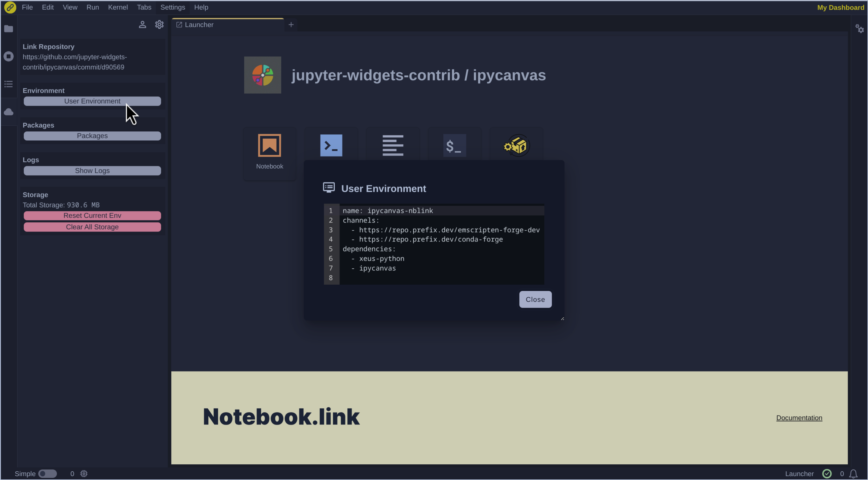Open the file browser sidebar icon
Screen dimensions: 868x480
[x=8, y=29]
